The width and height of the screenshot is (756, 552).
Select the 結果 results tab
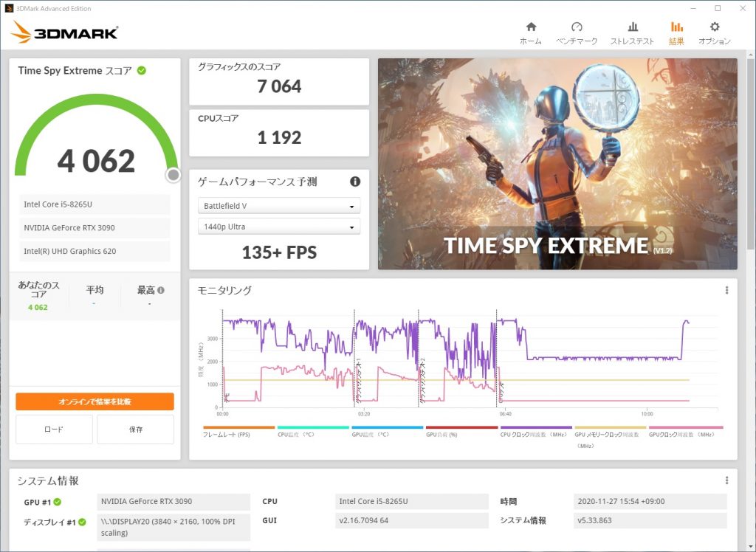point(676,33)
